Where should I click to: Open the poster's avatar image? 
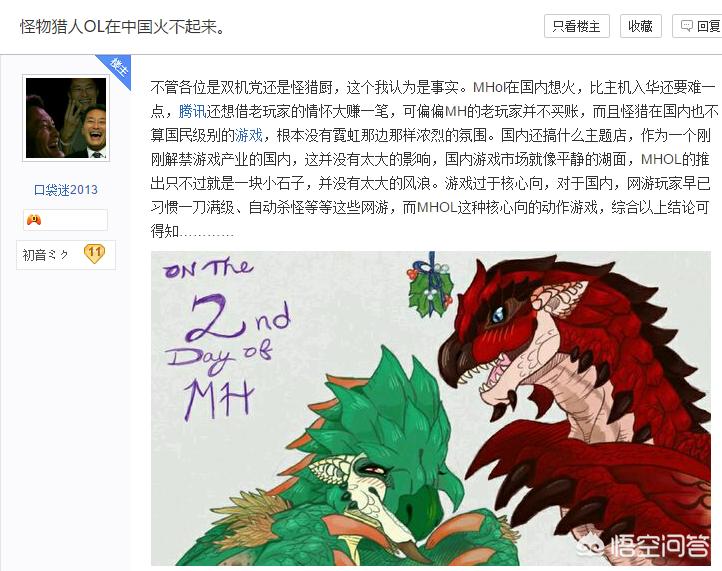[x=66, y=118]
